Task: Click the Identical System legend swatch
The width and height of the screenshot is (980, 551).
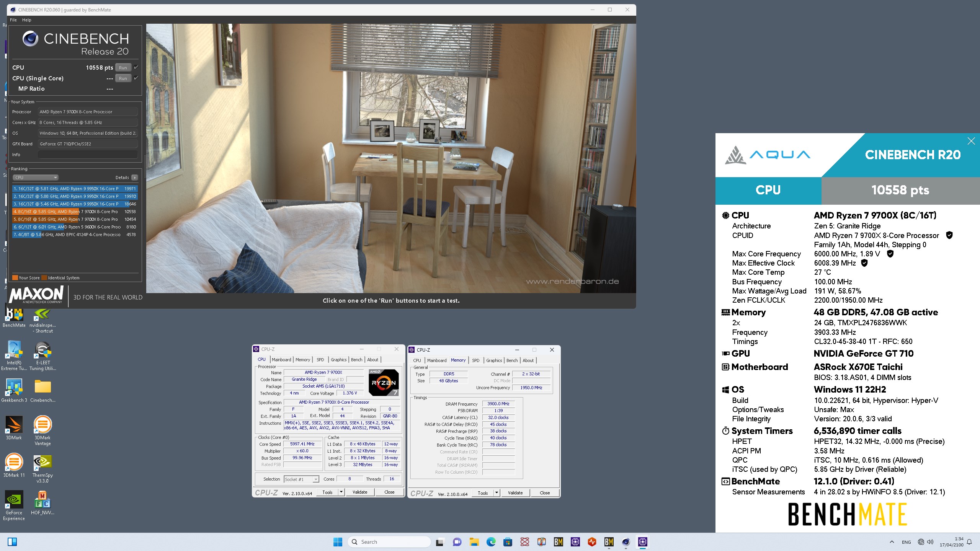Action: [x=44, y=278]
